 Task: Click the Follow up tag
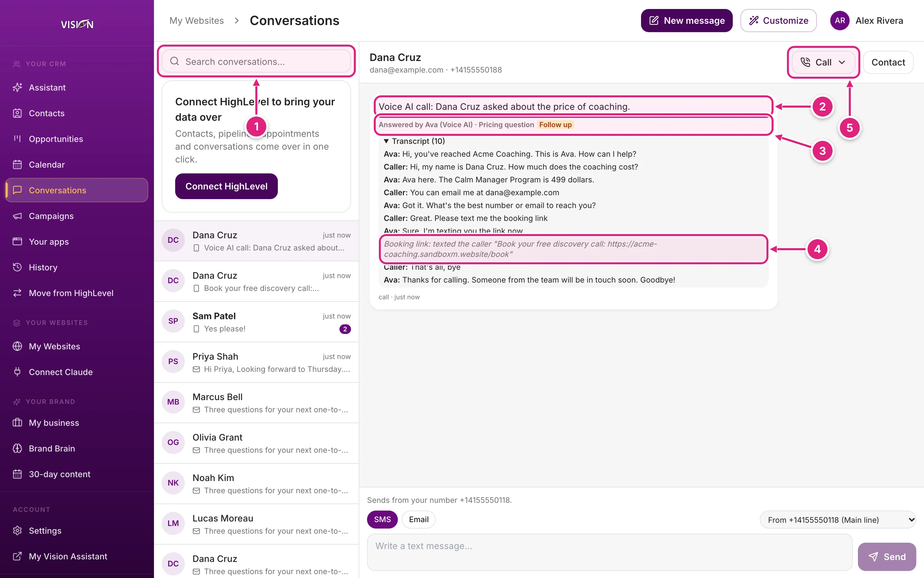point(555,125)
